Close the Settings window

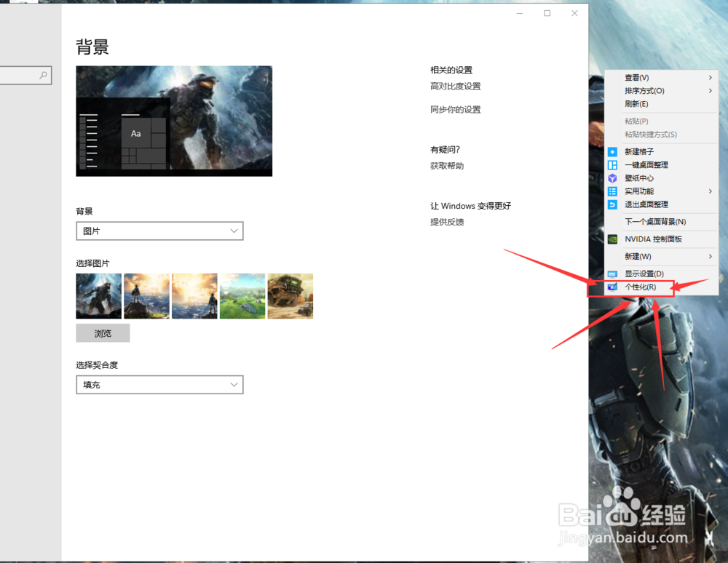click(x=575, y=13)
